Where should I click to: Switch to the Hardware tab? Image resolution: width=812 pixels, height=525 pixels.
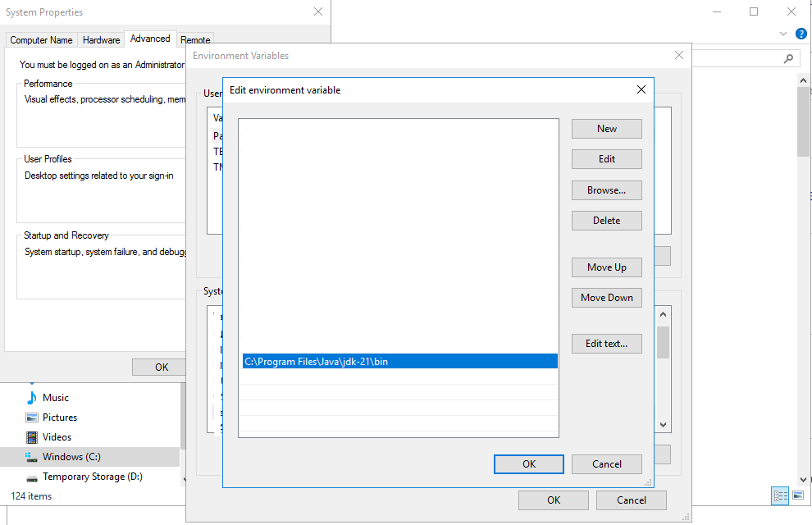pyautogui.click(x=101, y=39)
